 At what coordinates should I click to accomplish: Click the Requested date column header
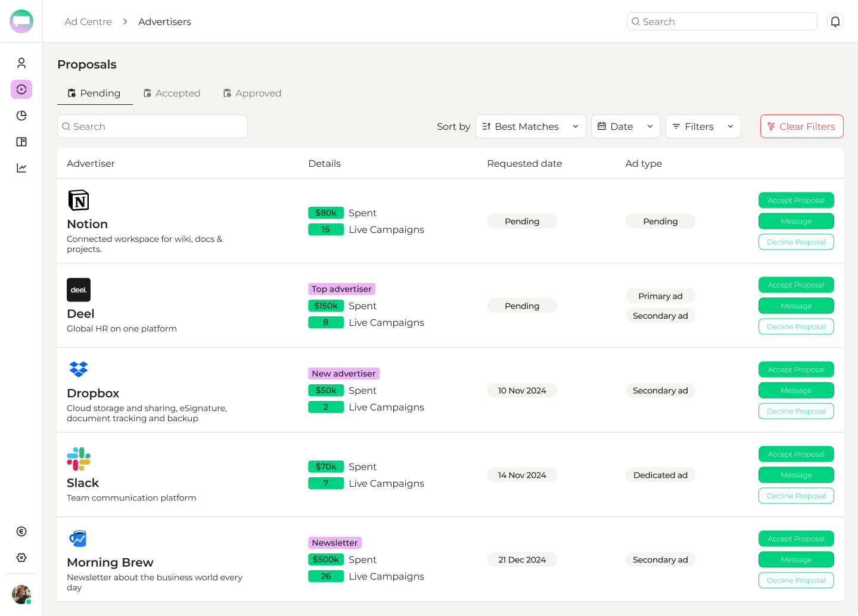tap(525, 163)
